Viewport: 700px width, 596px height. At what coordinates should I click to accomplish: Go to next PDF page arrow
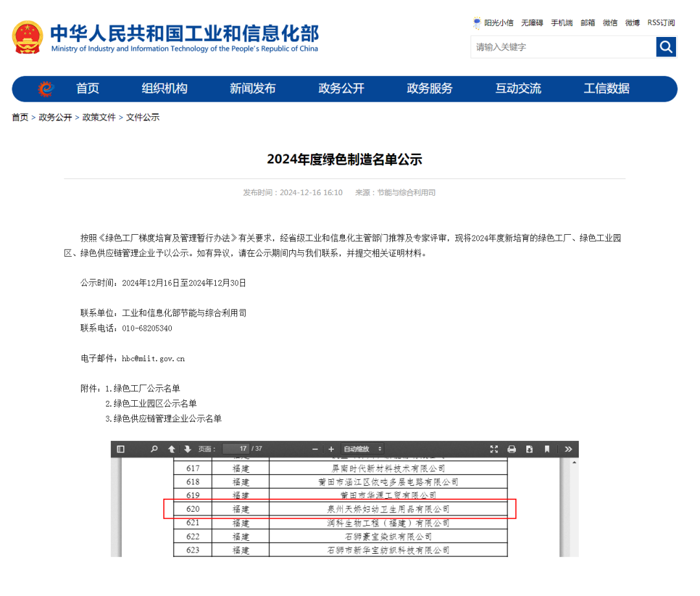coord(187,449)
